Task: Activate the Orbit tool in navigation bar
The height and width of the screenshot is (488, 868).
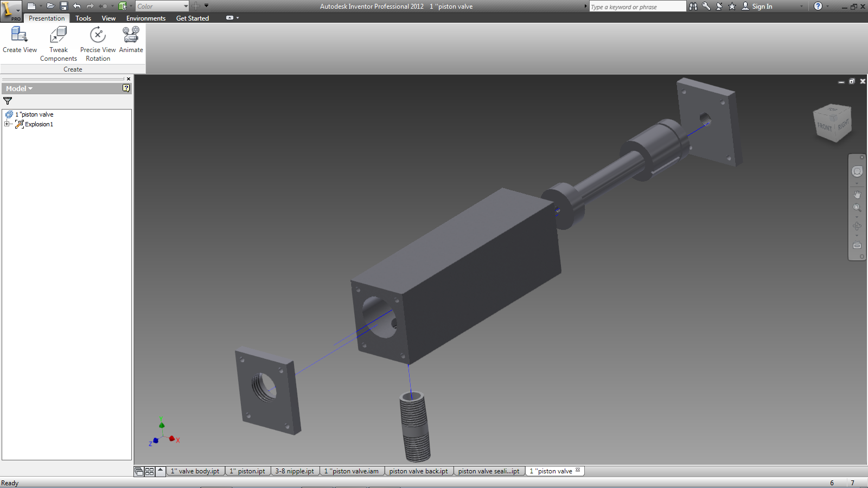Action: (x=857, y=226)
